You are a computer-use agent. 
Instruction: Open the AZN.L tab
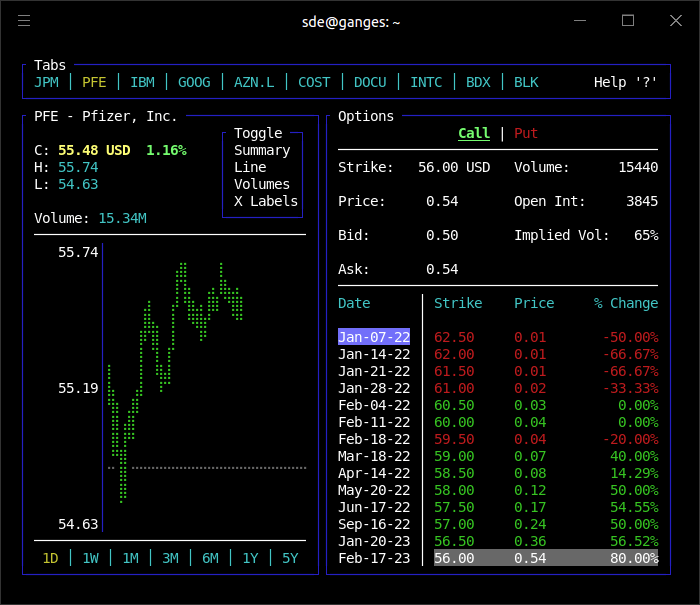click(254, 82)
